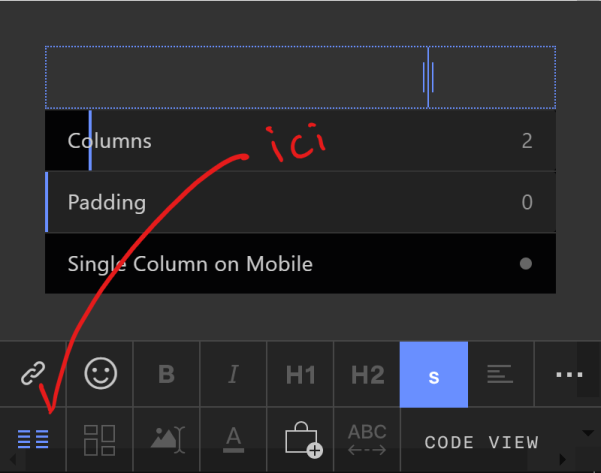Click the image with text icon
601x473 pixels.
(x=166, y=440)
